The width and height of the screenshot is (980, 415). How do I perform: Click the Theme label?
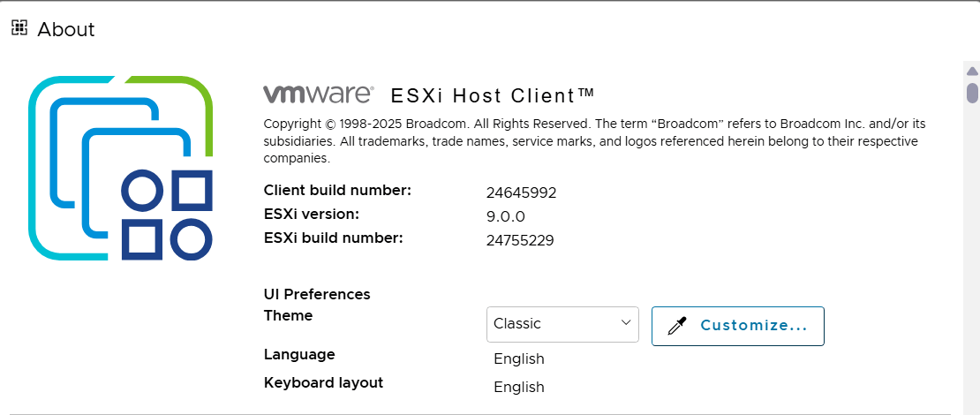click(288, 316)
